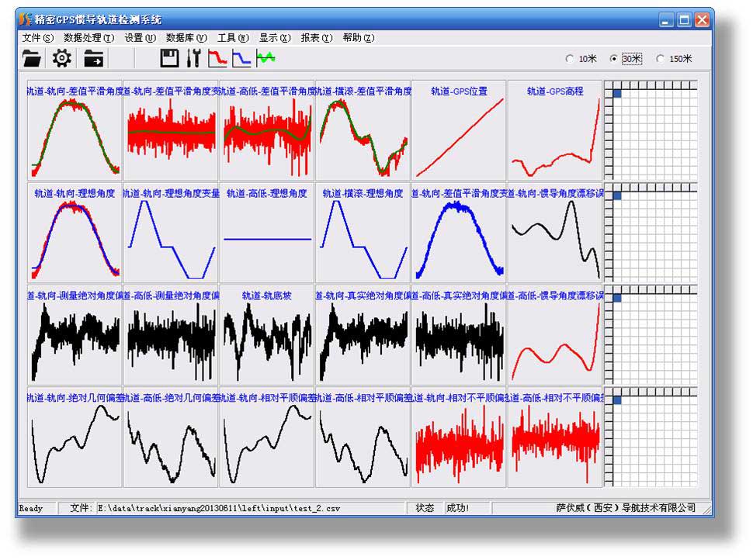This screenshot has height=560, width=753.
Task: Open the 轨向-真实绝对角度偏 chart
Action: click(363, 335)
